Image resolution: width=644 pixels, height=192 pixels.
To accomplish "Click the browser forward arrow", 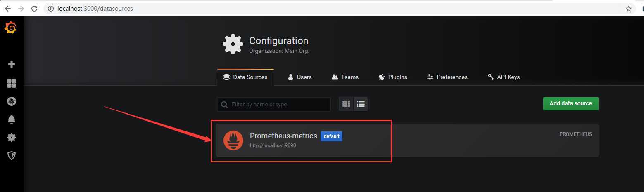I will click(21, 8).
